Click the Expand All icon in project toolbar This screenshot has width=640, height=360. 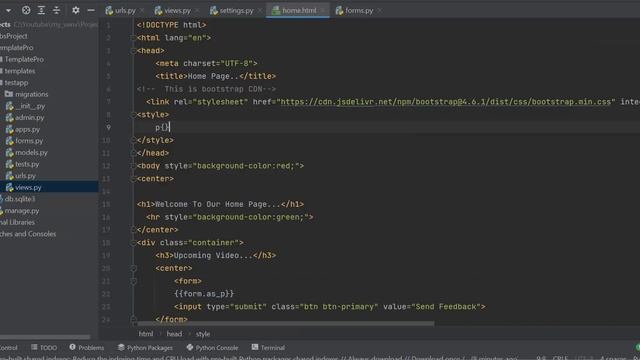[x=41, y=10]
